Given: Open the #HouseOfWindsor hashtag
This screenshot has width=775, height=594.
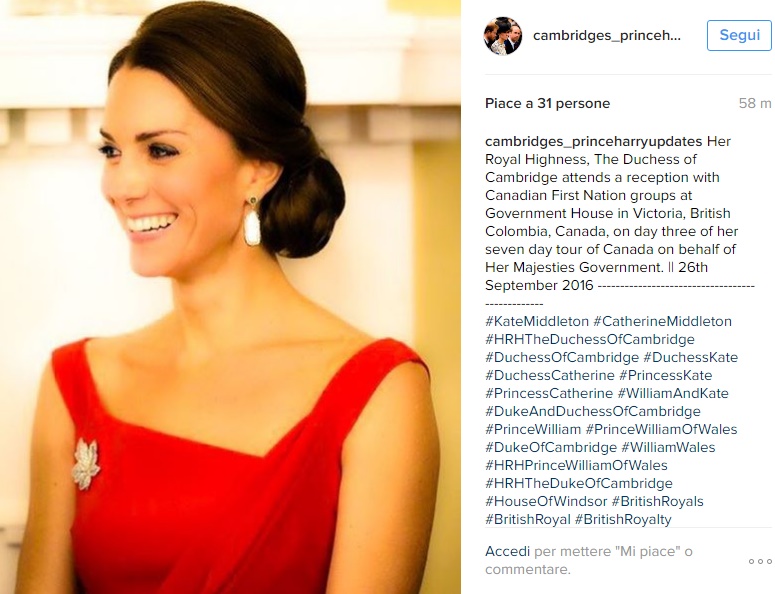Looking at the screenshot, I should (546, 501).
